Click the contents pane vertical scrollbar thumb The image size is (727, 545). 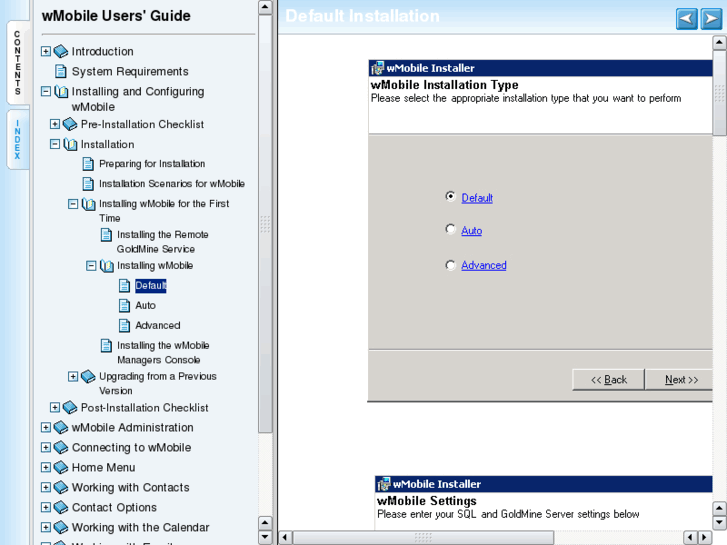(265, 224)
